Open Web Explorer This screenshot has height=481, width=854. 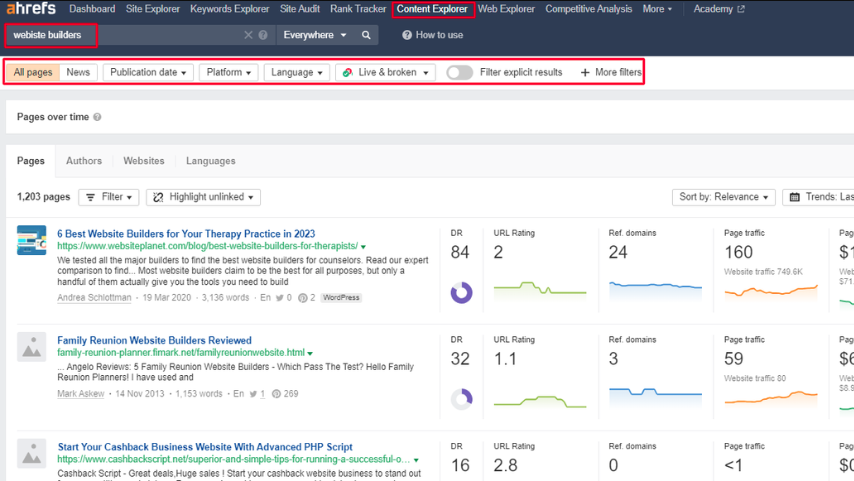click(x=506, y=9)
